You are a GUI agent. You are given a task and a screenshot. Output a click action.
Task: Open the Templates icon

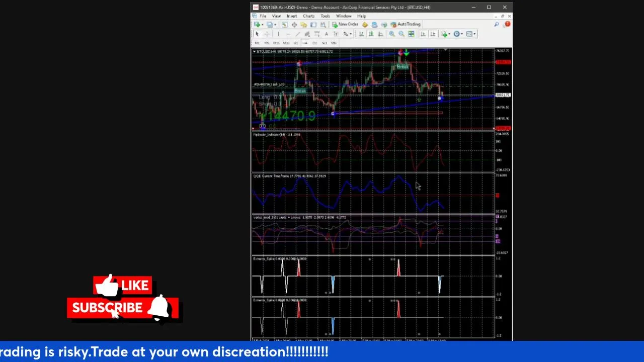pyautogui.click(x=469, y=34)
